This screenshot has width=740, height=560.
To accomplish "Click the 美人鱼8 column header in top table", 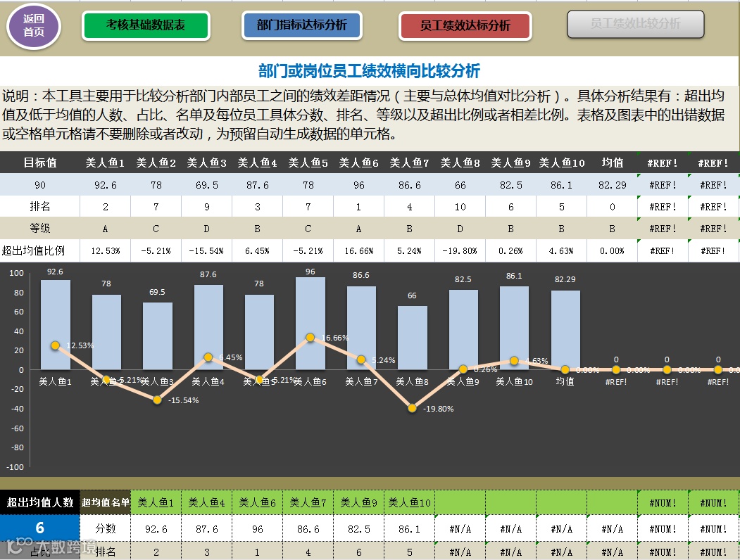I will point(460,163).
